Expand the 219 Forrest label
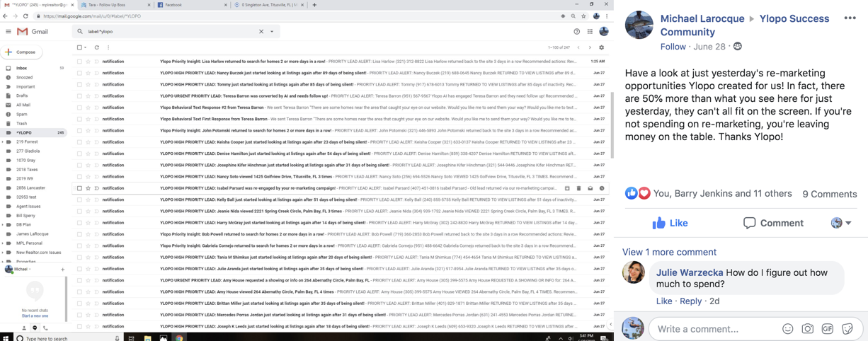 pyautogui.click(x=3, y=142)
